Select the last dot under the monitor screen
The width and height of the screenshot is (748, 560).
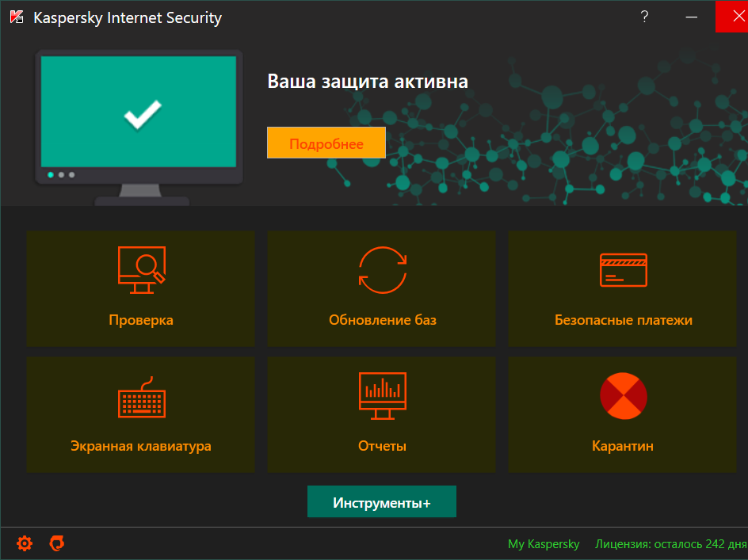point(71,174)
